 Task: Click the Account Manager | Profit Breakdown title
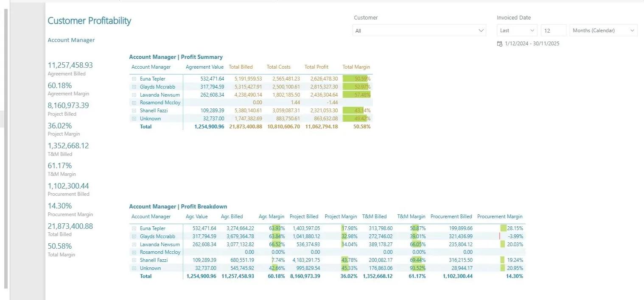[x=178, y=206]
